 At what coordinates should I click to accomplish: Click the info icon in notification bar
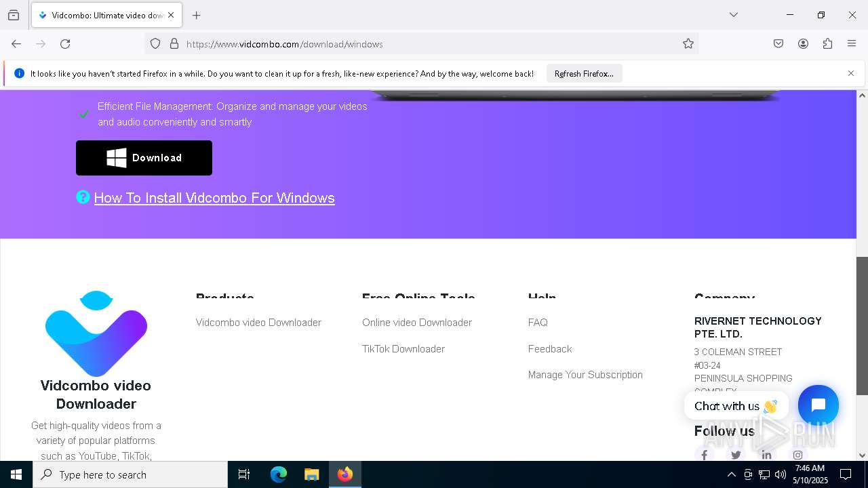click(19, 73)
